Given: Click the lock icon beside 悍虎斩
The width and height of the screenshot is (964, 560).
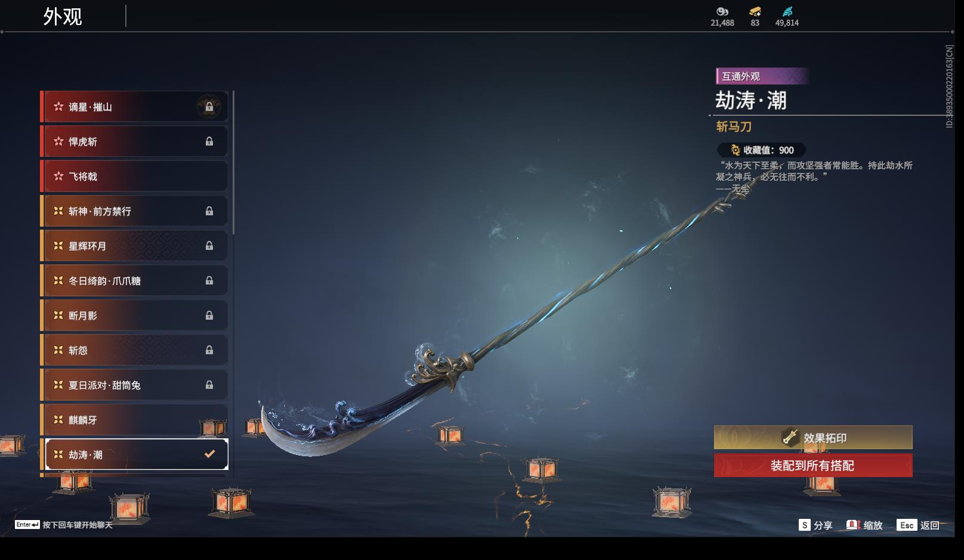Looking at the screenshot, I should (x=209, y=141).
